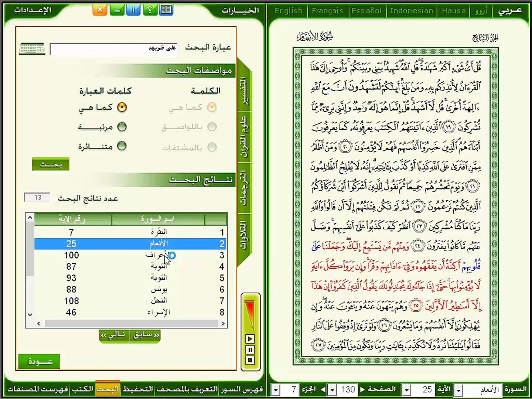Select result row 3 الأعراف verse 100
Screen dimensions: 532x399
point(130,255)
